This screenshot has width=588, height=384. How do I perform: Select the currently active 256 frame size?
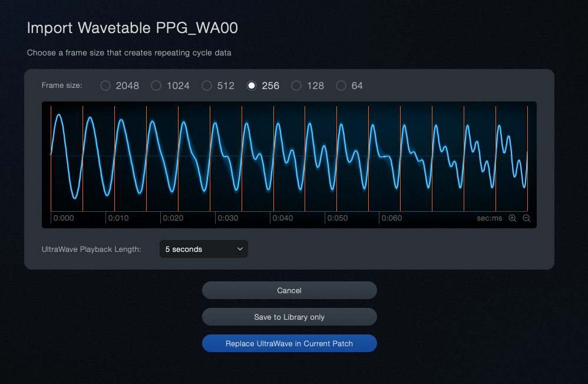[252, 86]
